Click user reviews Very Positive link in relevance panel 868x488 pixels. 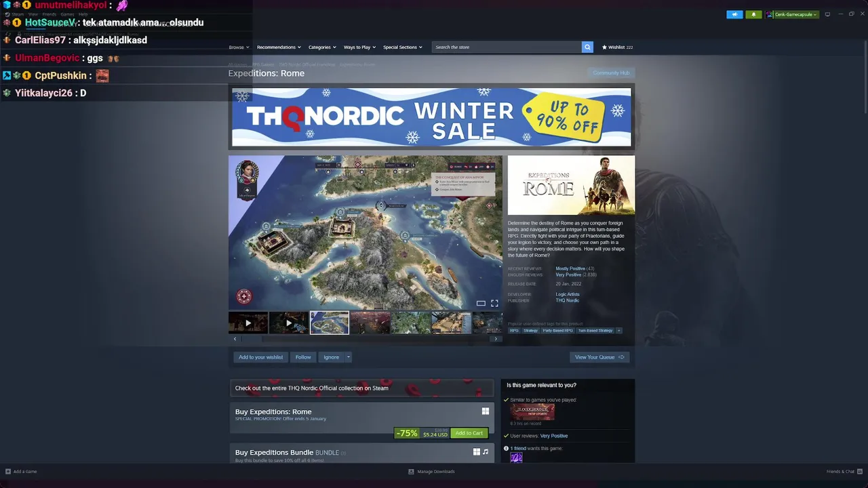(554, 436)
